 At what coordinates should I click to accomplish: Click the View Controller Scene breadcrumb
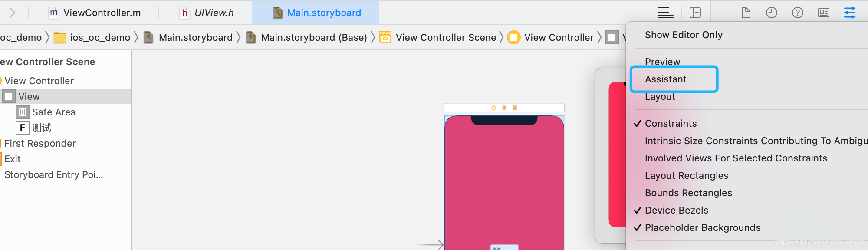click(x=438, y=38)
